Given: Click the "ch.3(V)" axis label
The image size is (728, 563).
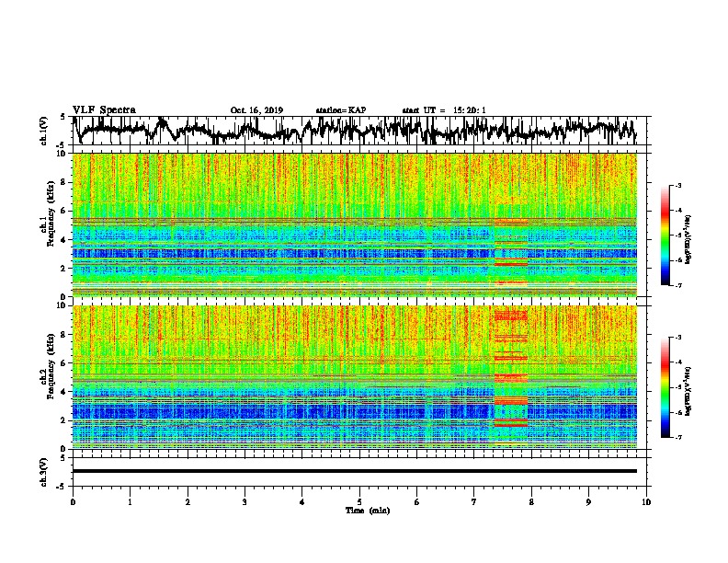Looking at the screenshot, I should (x=44, y=472).
